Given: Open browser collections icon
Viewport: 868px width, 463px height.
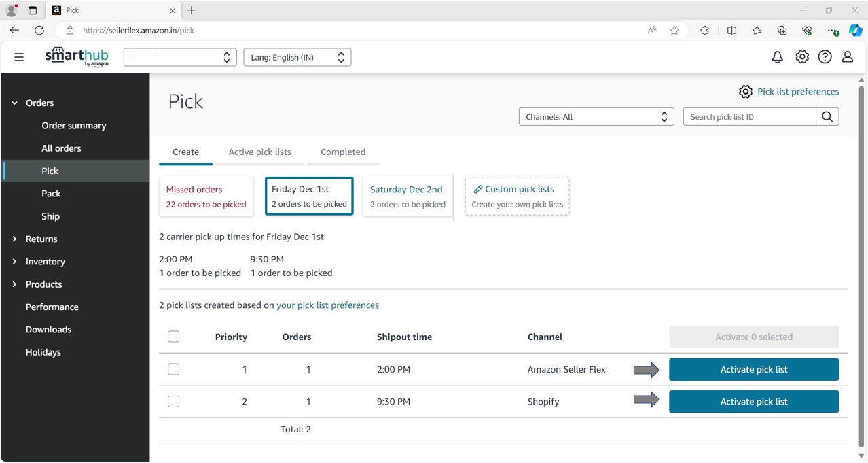Looking at the screenshot, I should coord(782,30).
